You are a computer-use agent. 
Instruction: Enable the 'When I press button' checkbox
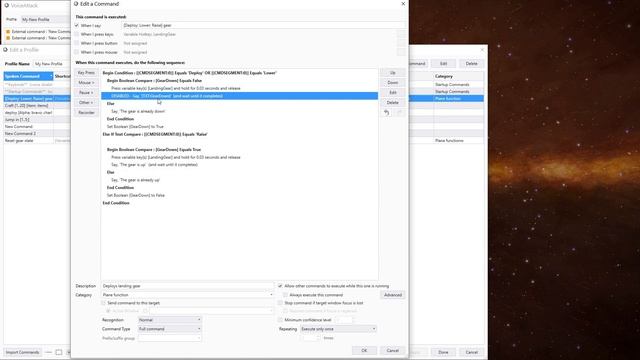[x=77, y=43]
